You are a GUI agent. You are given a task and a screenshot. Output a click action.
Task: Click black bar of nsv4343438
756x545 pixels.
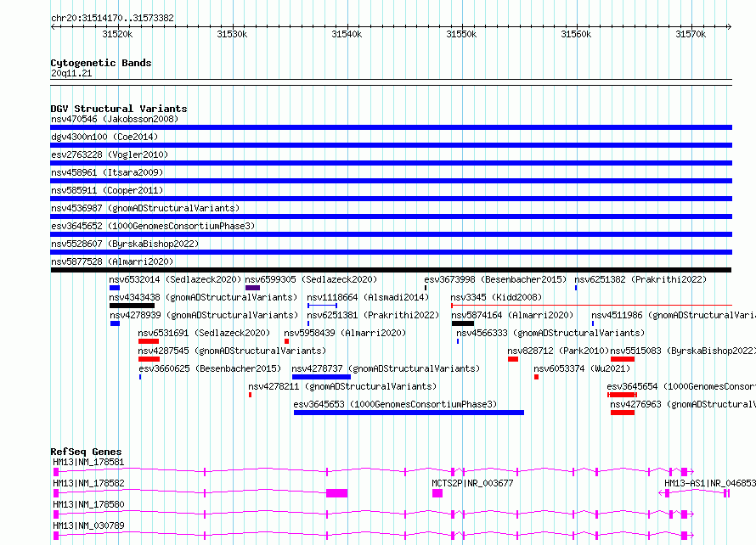(133, 306)
